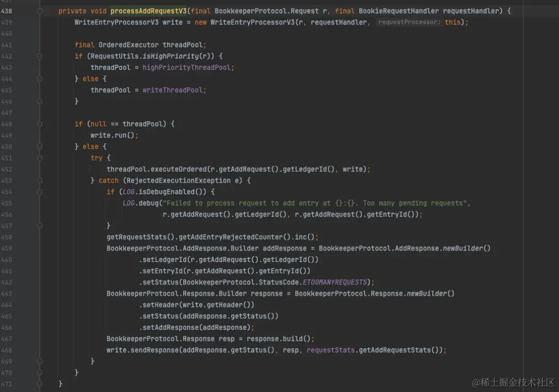This screenshot has width=559, height=392.
Task: Click the setLedgerId call on line 460
Action: [x=165, y=259]
